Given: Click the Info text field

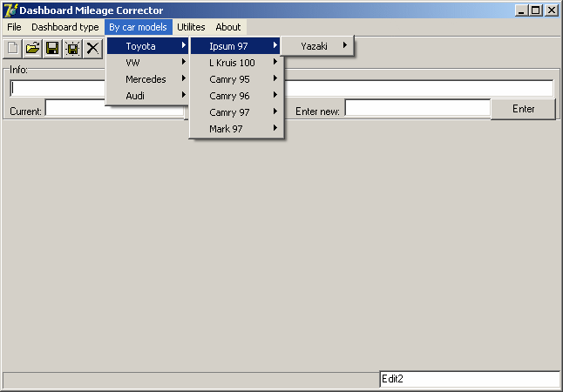Looking at the screenshot, I should tap(281, 88).
